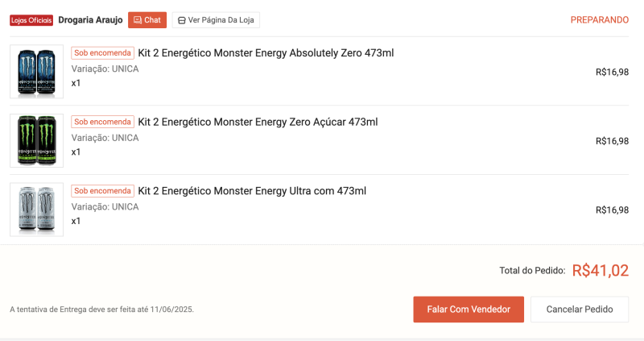Click Variação: UNICA under Monster Ultra
644x341 pixels.
point(105,206)
